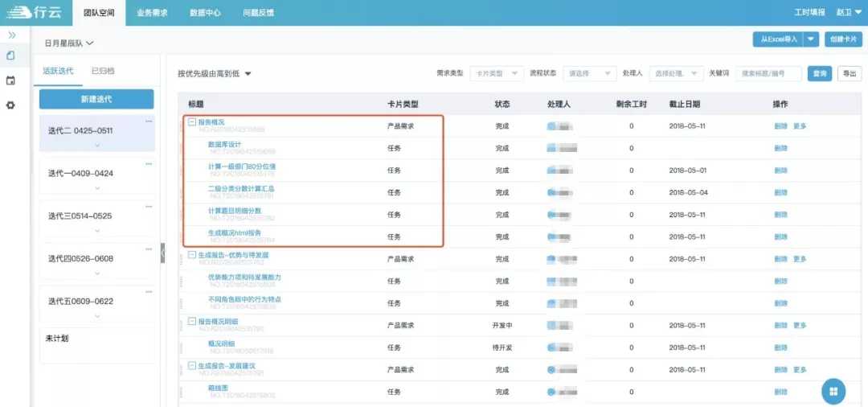Click the 新建迭代 button
This screenshot has width=868, height=407.
(x=96, y=99)
